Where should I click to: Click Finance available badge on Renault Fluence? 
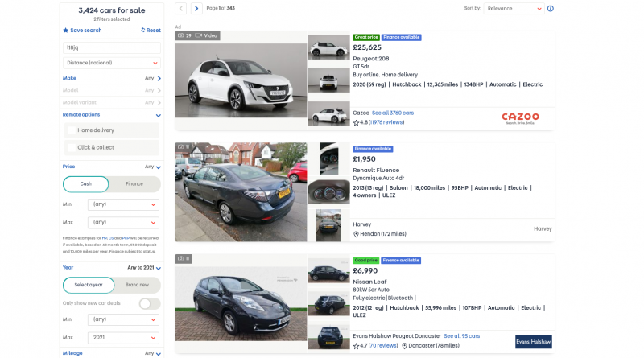373,149
